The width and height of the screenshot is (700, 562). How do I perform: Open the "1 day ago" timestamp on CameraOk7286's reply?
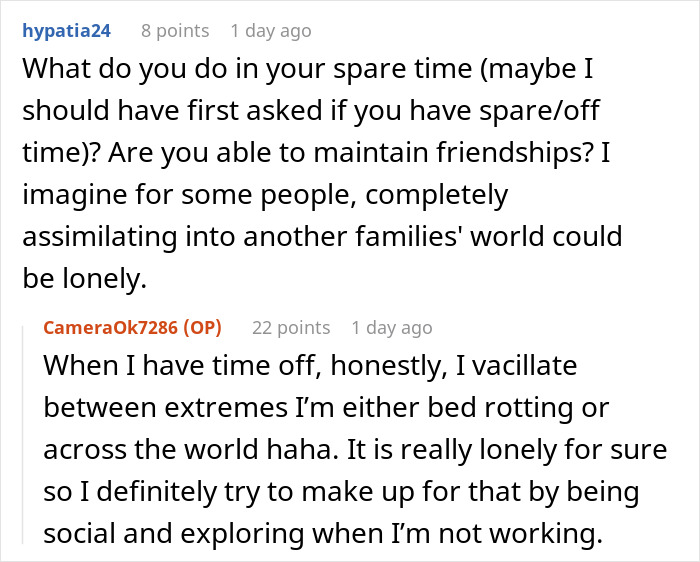(392, 328)
